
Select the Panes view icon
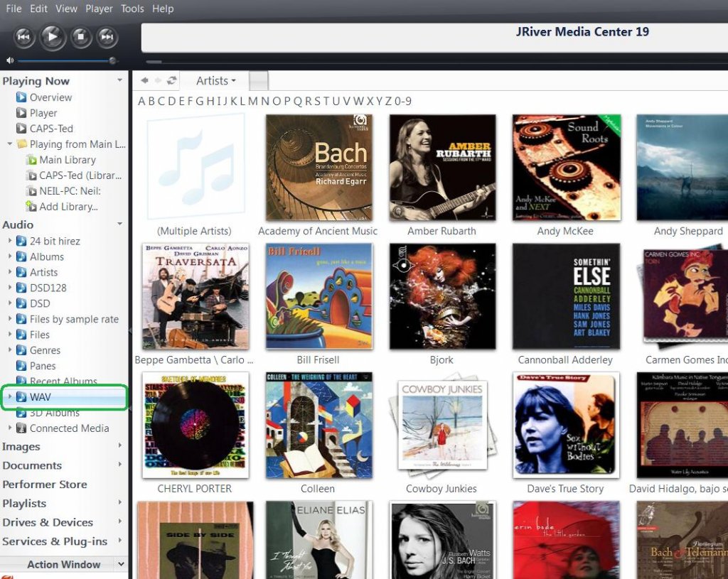(21, 366)
